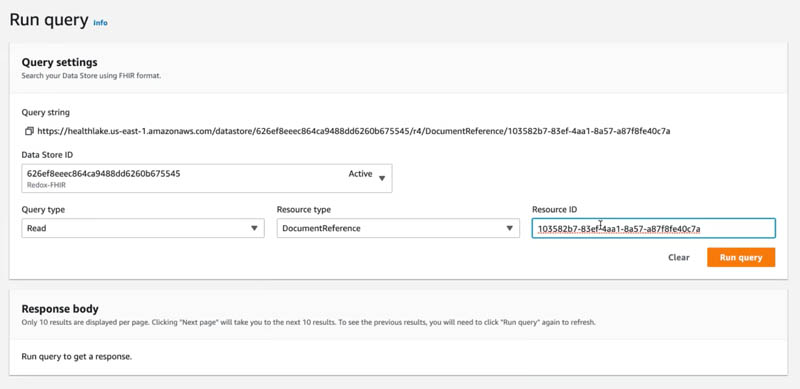
Task: Click the Redox-FHIR data store name
Action: point(46,185)
